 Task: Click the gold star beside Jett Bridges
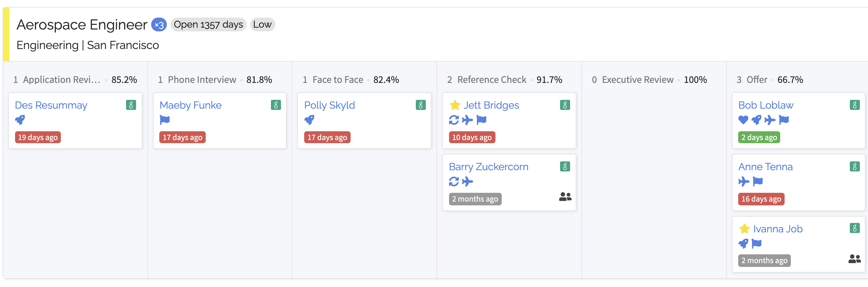(455, 105)
